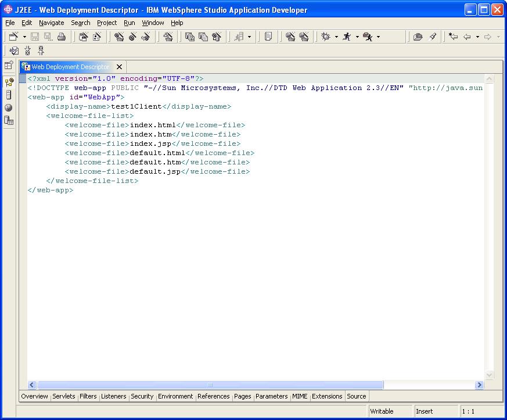
Task: Expand the server runner icon dropdown
Action: click(x=249, y=37)
